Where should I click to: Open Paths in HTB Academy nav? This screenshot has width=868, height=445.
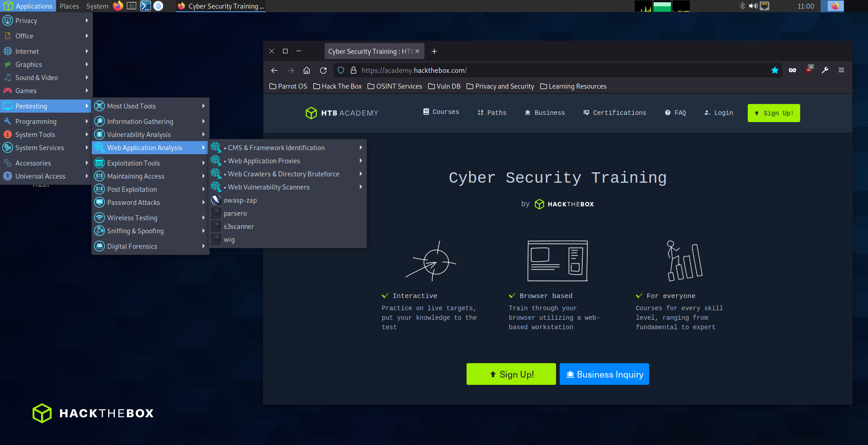point(492,113)
